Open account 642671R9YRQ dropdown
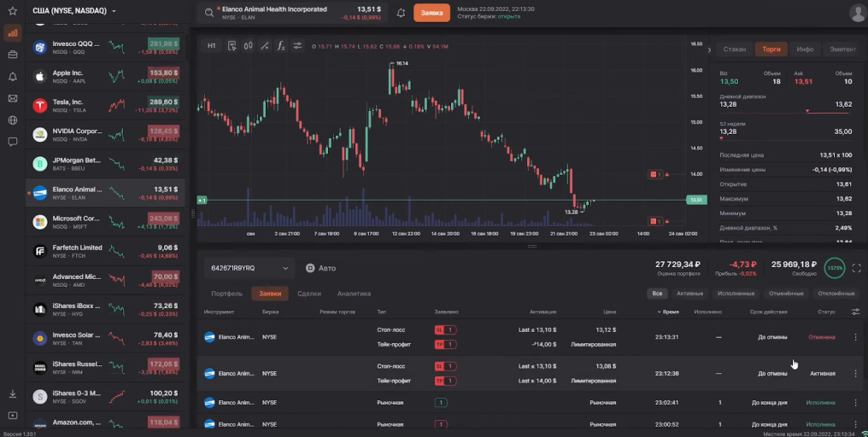The width and height of the screenshot is (868, 437). 249,268
